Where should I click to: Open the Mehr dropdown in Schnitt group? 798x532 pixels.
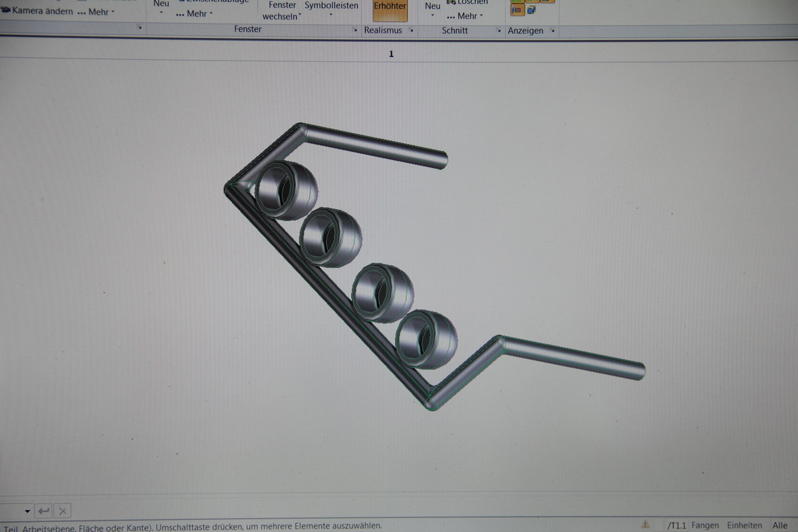[x=465, y=16]
